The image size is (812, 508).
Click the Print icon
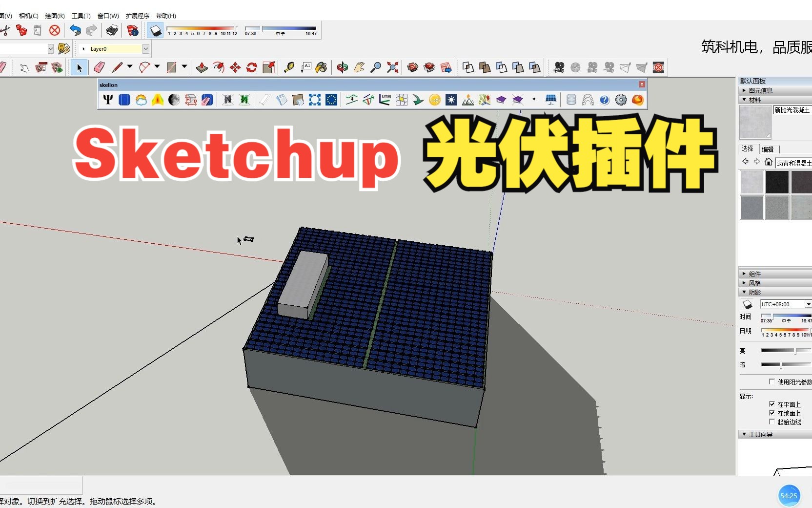pyautogui.click(x=112, y=30)
